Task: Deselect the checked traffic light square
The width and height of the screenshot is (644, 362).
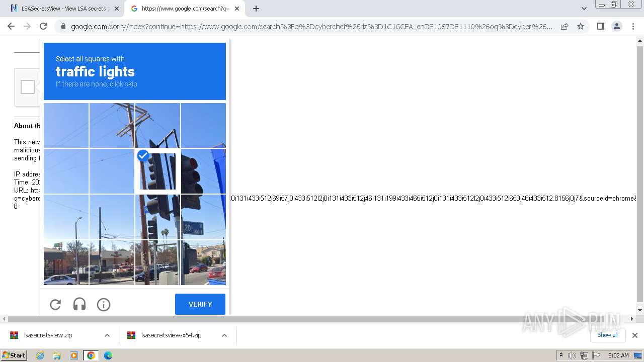Action: [x=157, y=171]
